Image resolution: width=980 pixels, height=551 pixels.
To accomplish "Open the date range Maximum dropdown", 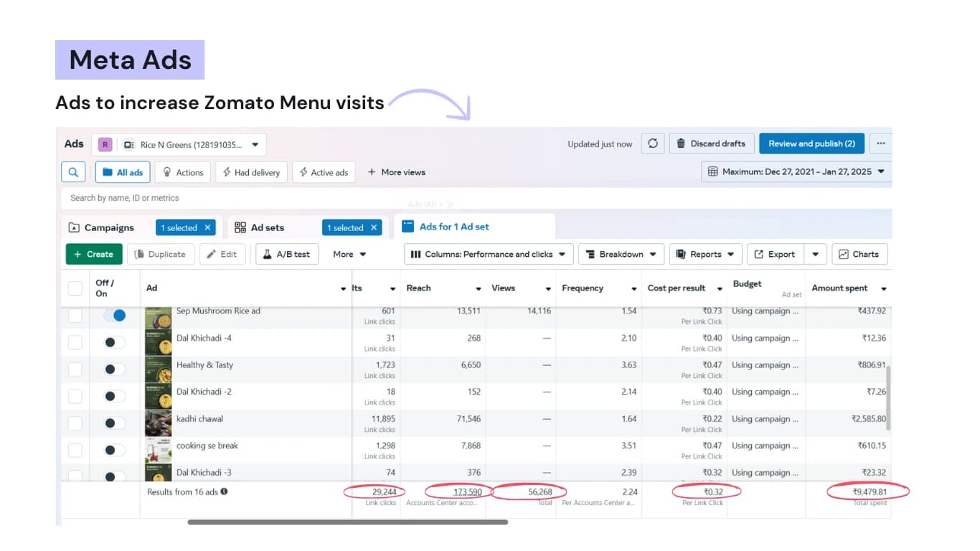I will click(796, 172).
